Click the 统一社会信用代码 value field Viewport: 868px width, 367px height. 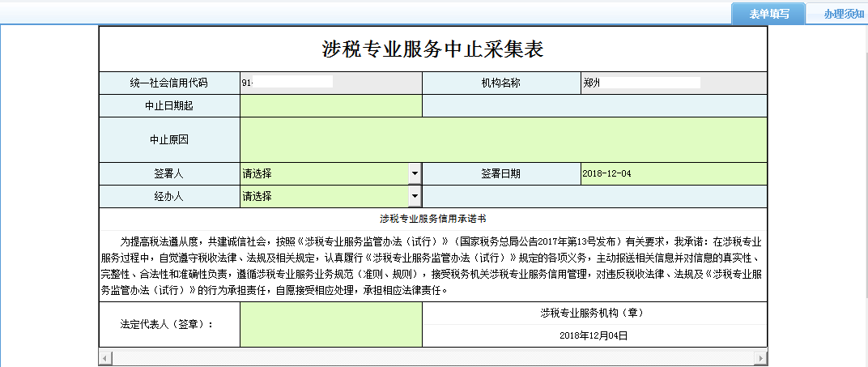click(x=330, y=83)
